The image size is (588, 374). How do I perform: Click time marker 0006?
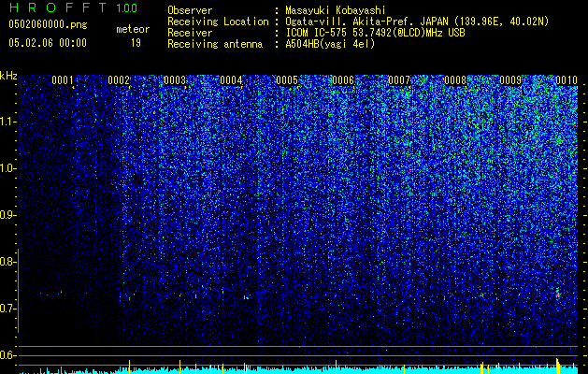343,80
